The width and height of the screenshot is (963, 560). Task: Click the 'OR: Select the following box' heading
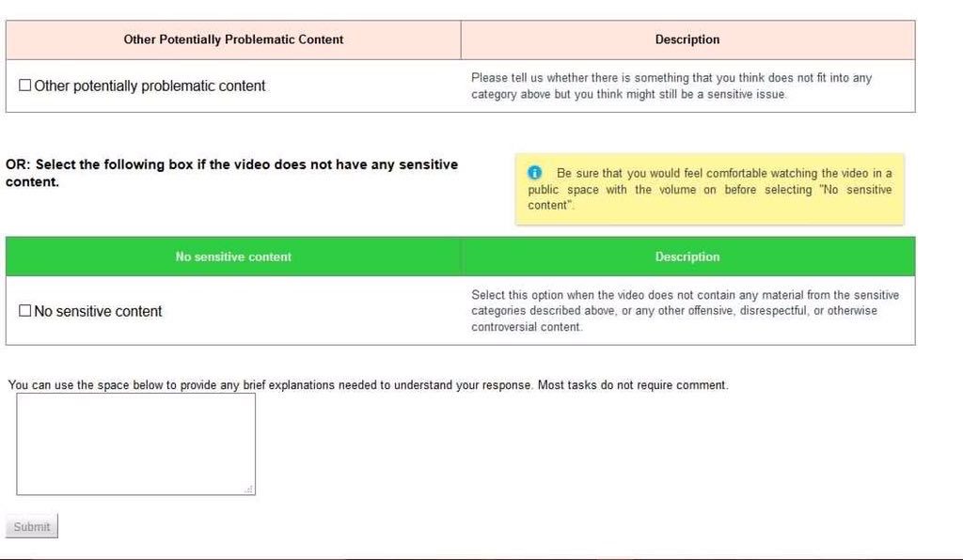point(231,173)
